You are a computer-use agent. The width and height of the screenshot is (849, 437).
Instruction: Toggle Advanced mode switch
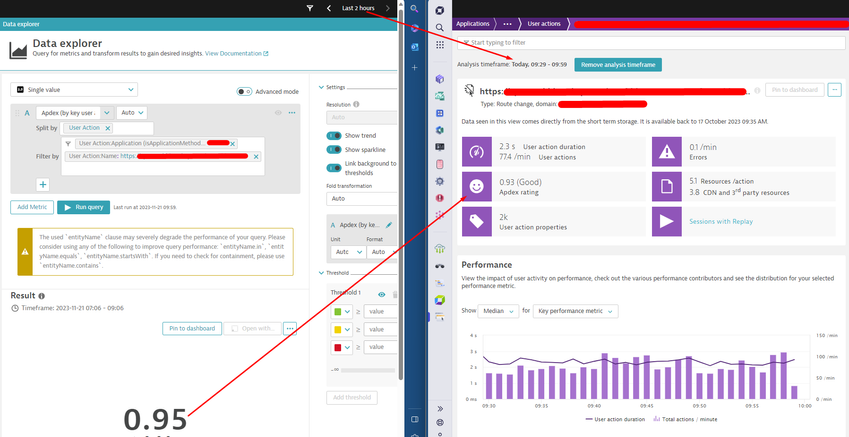point(244,91)
